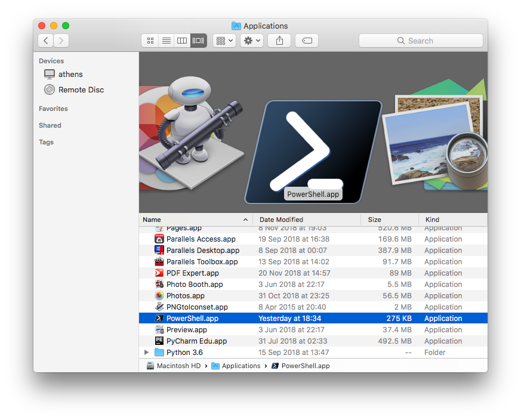Click the PDF Expert.app icon

tap(159, 273)
